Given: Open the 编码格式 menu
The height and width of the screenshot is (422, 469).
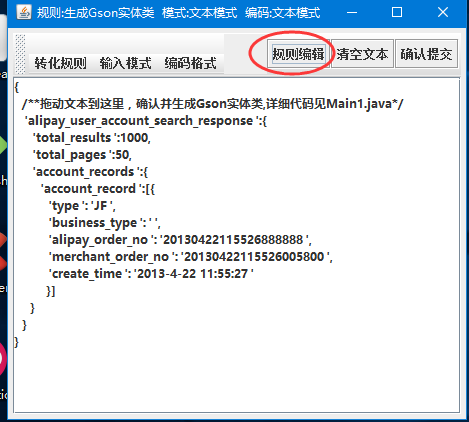Looking at the screenshot, I should (x=190, y=63).
